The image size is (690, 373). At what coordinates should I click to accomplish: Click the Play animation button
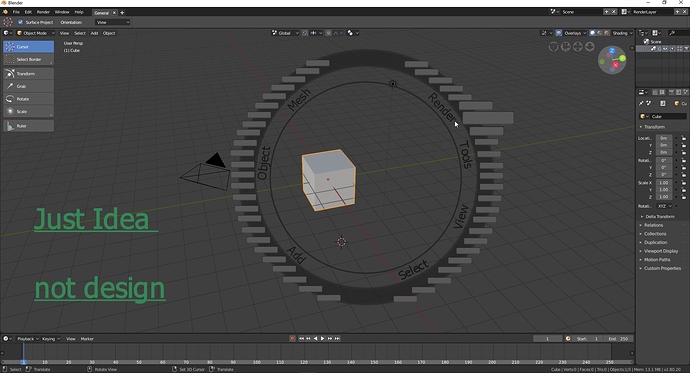click(323, 339)
